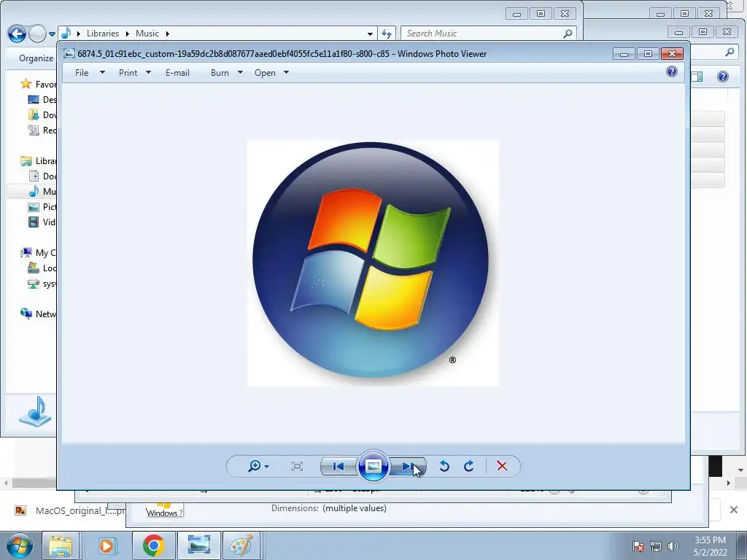
Task: Open Downloads from the Favorites list
Action: point(42,114)
